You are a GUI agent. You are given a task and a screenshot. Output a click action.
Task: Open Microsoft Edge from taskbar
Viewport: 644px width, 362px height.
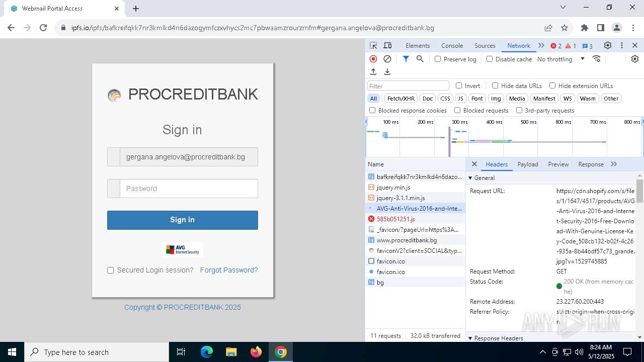(207, 352)
